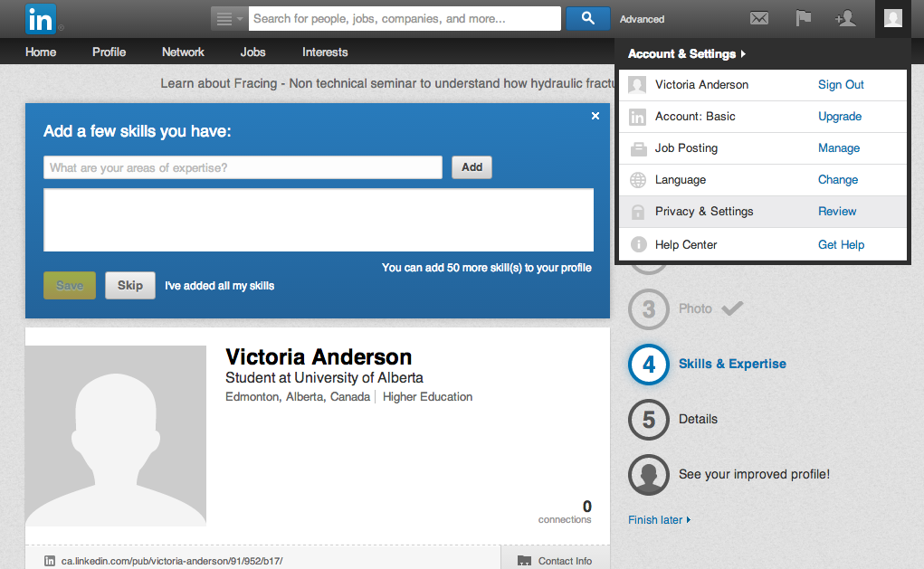Select step 5 circle in progress list

click(648, 420)
